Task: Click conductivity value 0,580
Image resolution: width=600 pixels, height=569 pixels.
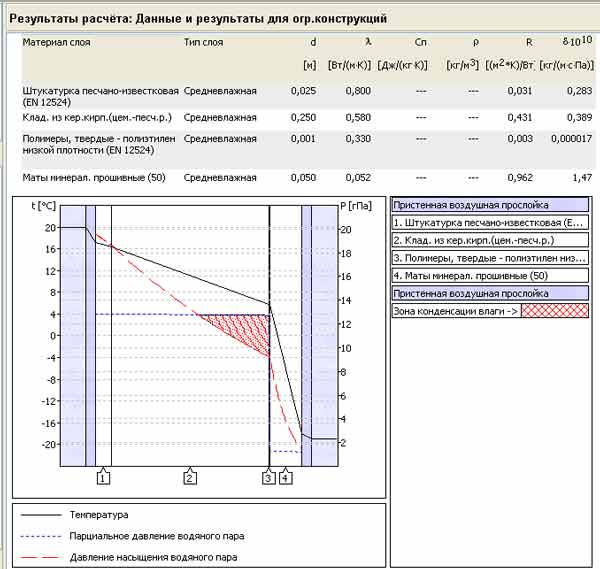Action: tap(358, 117)
